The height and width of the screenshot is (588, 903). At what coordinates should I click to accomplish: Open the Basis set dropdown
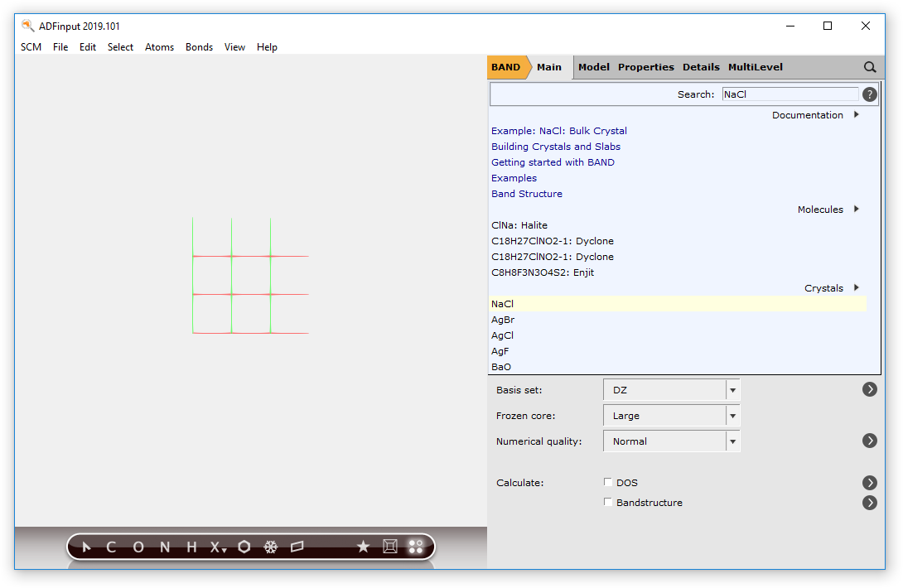(732, 389)
